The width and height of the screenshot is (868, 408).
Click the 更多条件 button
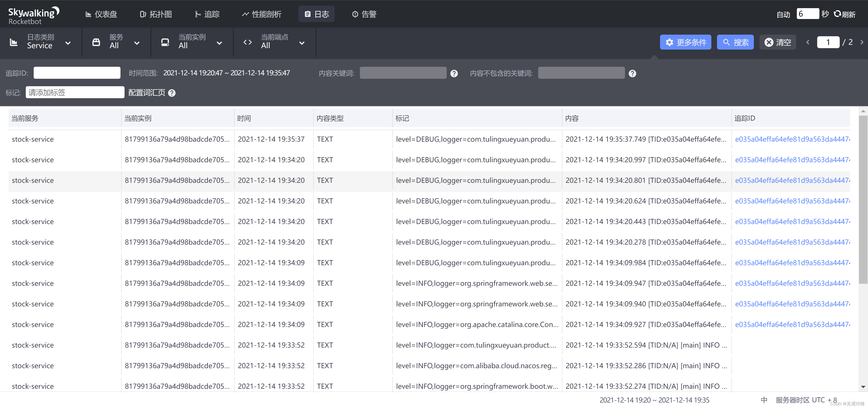[x=685, y=42]
